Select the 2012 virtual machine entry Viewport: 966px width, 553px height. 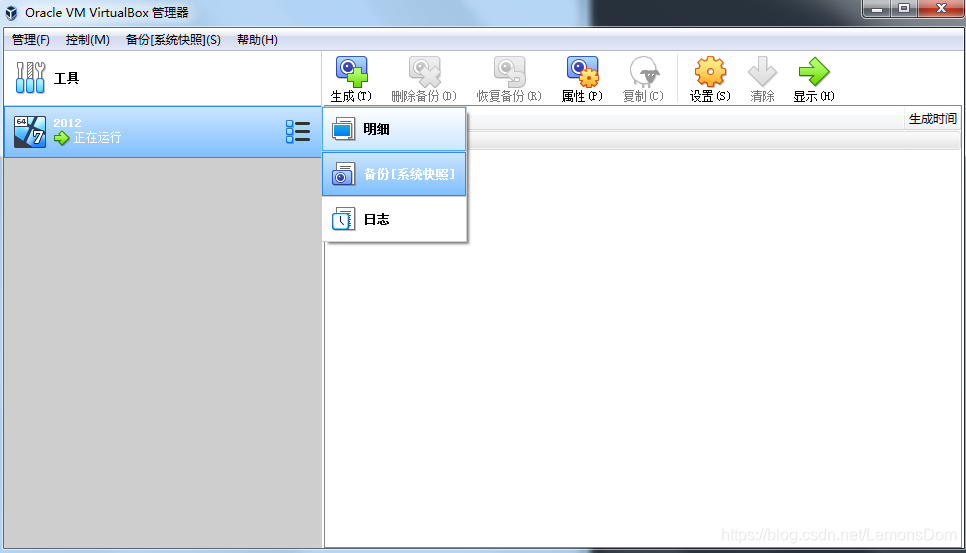163,132
